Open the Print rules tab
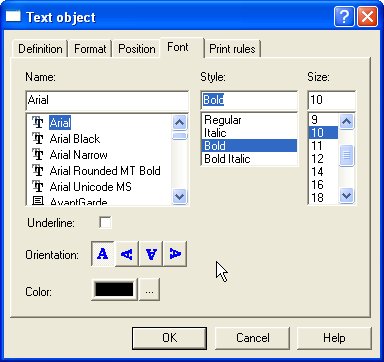This screenshot has width=384, height=362. coord(232,49)
